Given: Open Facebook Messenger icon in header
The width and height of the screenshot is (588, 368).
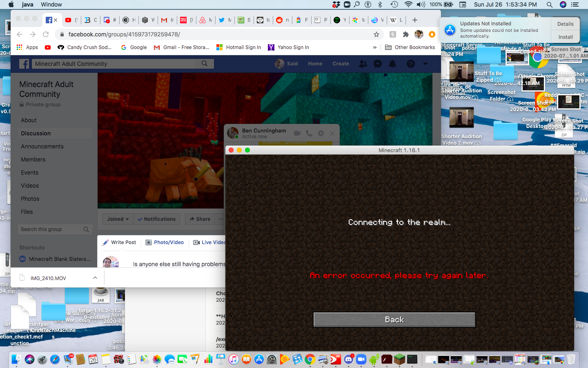Looking at the screenshot, I should click(x=378, y=64).
